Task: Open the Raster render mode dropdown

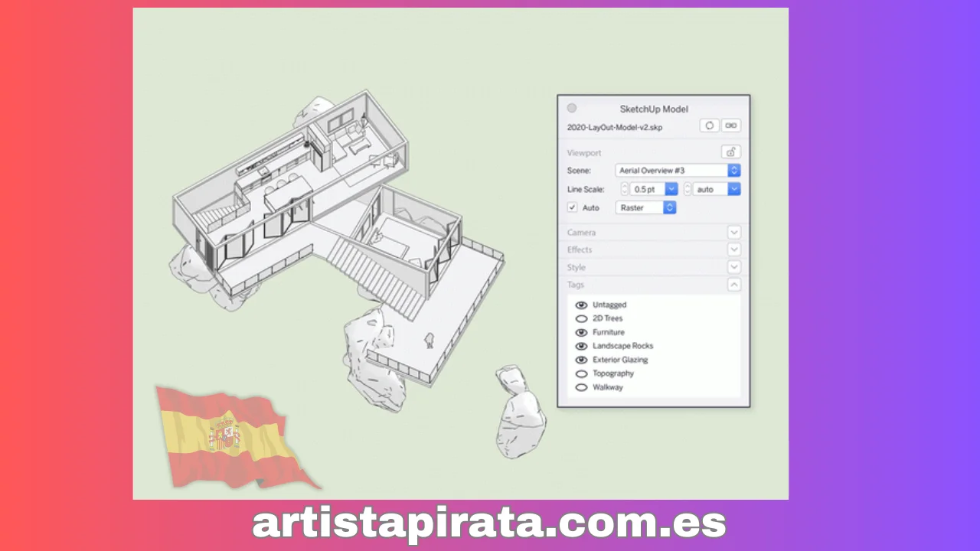Action: click(x=645, y=207)
